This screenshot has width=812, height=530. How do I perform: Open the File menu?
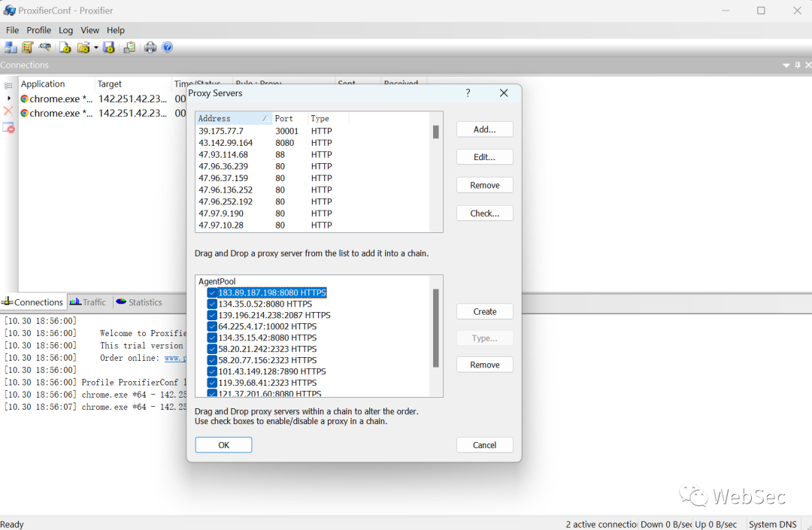point(13,30)
